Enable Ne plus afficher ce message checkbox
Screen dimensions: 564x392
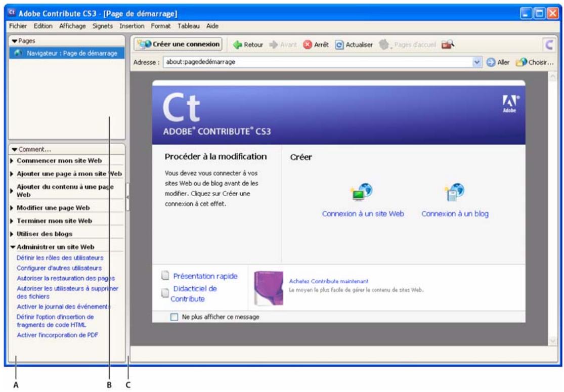174,317
